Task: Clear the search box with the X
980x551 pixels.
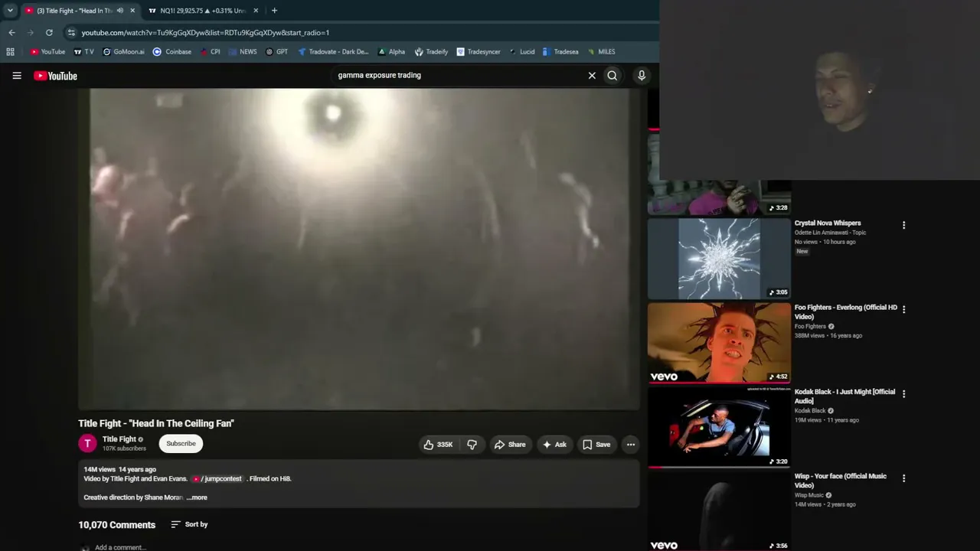Action: point(592,76)
